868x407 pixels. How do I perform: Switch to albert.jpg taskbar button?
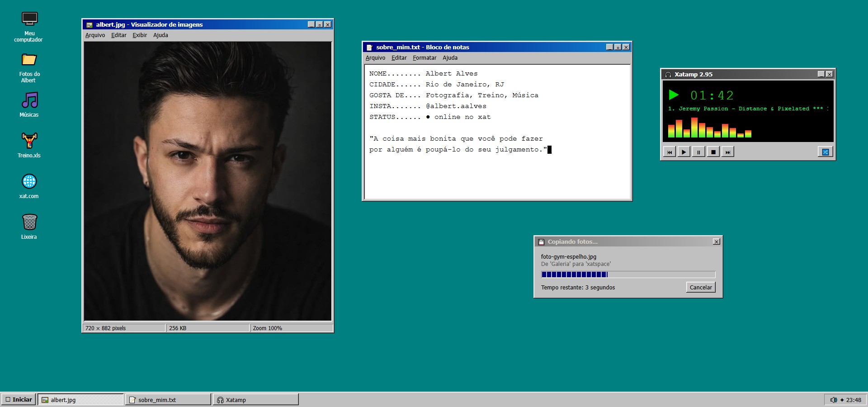coord(80,400)
